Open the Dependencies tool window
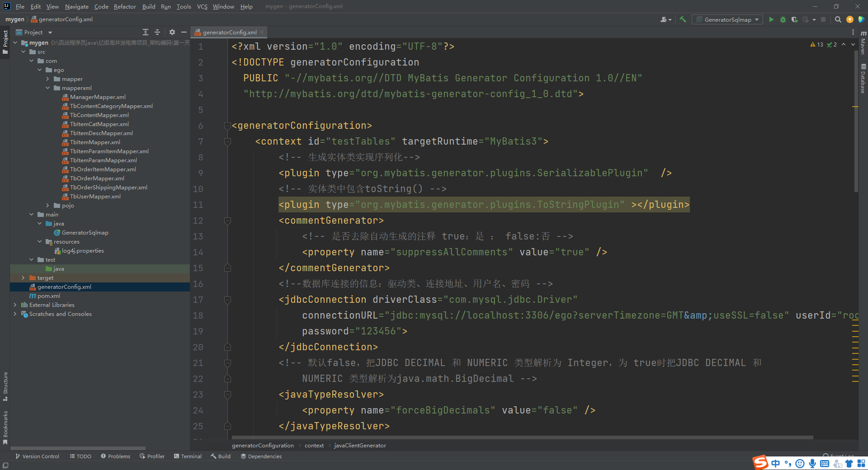This screenshot has height=470, width=868. tap(261, 456)
